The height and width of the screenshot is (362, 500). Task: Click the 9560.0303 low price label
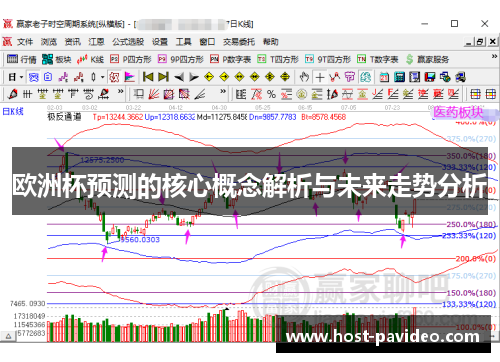click(140, 240)
